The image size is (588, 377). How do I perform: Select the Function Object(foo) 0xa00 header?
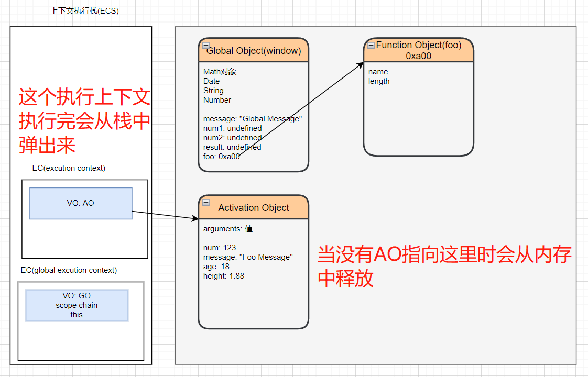point(418,50)
